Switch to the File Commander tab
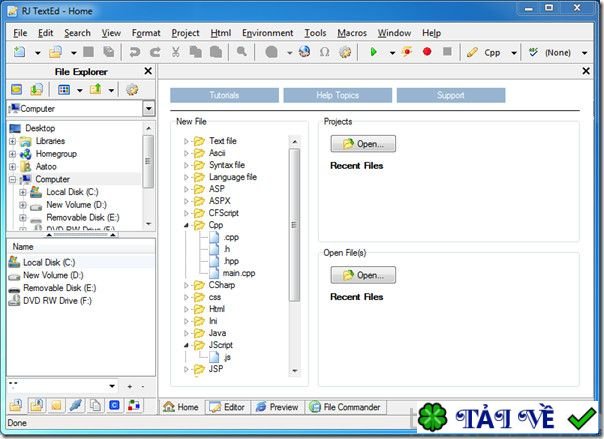 (x=345, y=407)
